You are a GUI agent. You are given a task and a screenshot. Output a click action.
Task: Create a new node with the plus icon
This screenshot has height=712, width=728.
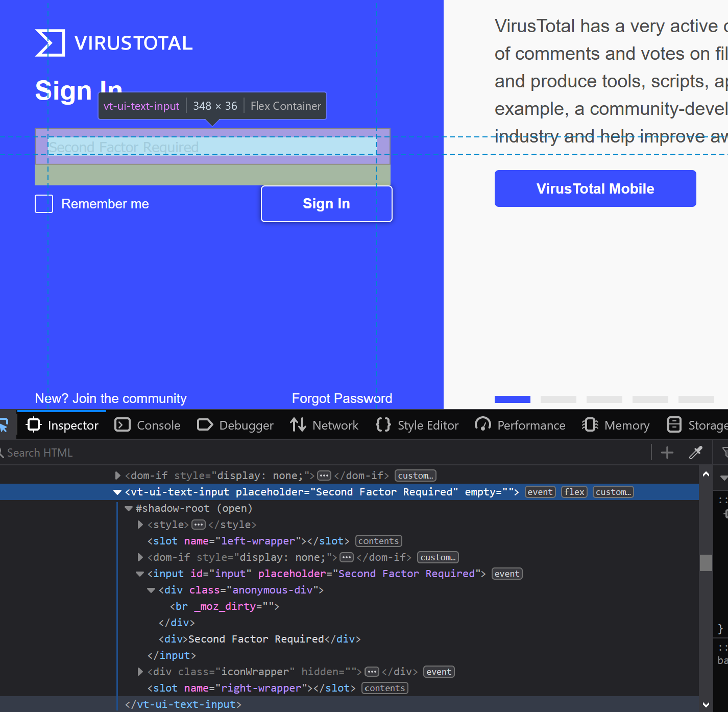[x=667, y=453]
